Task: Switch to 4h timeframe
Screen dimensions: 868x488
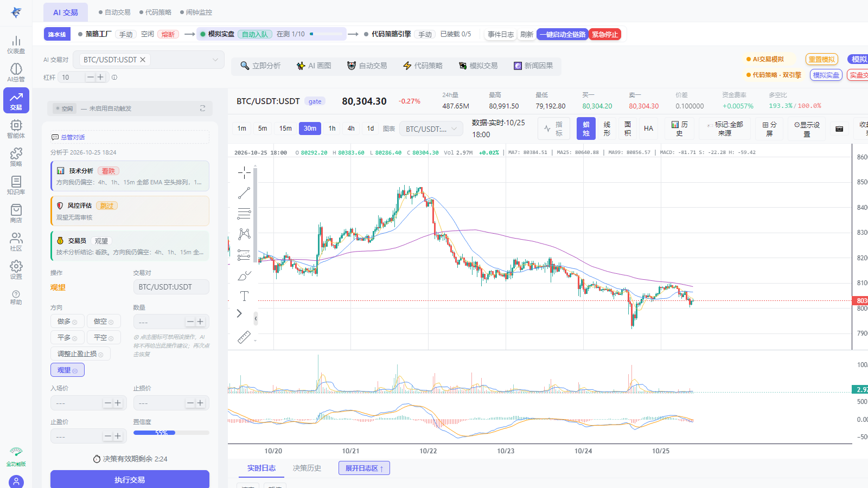Action: [351, 129]
